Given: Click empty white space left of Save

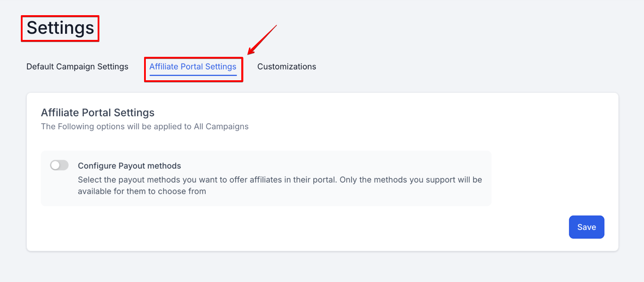Looking at the screenshot, I should pyautogui.click(x=391, y=227).
